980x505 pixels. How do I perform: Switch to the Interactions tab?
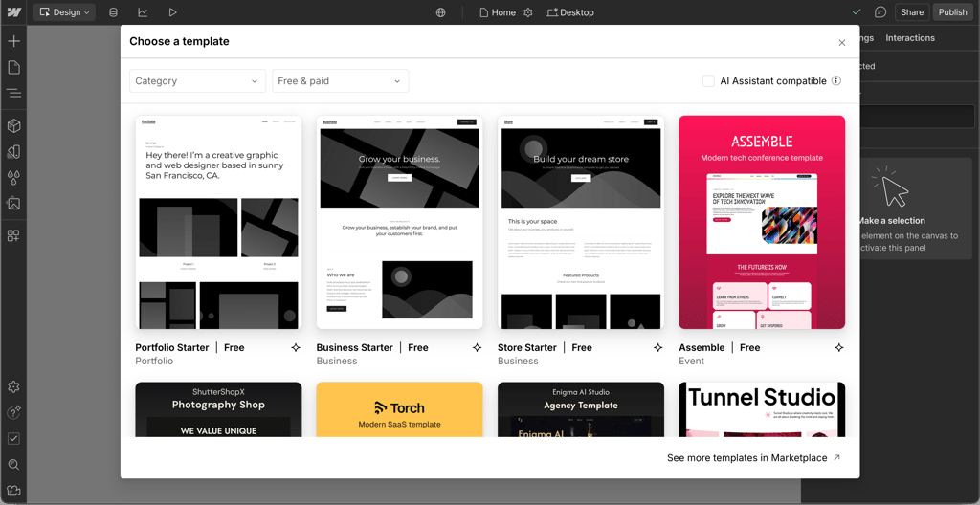[x=910, y=38]
